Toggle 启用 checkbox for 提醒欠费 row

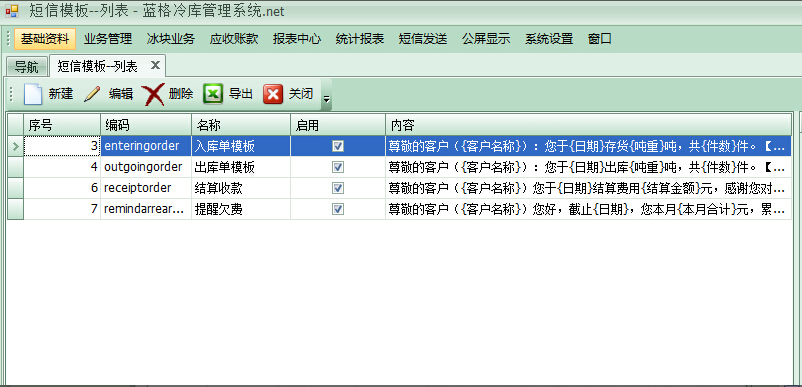(x=338, y=209)
